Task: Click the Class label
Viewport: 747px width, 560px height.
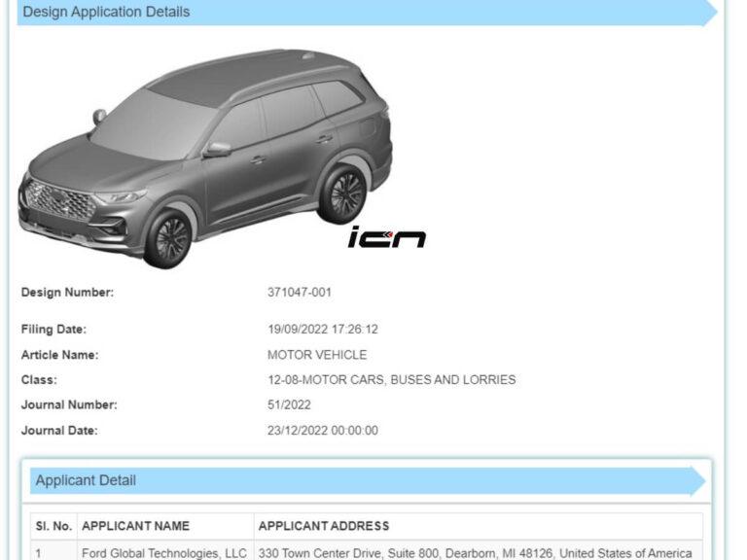Action: (39, 379)
